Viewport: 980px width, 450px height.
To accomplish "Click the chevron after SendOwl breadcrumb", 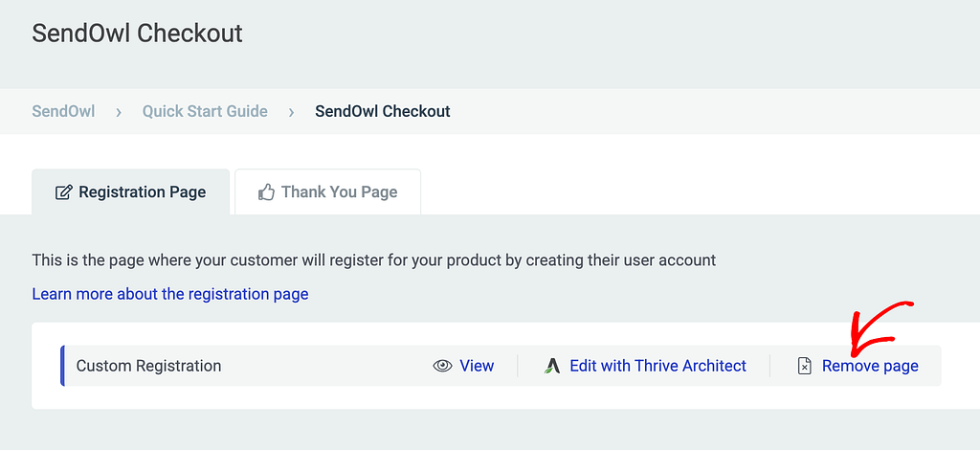I will (119, 113).
